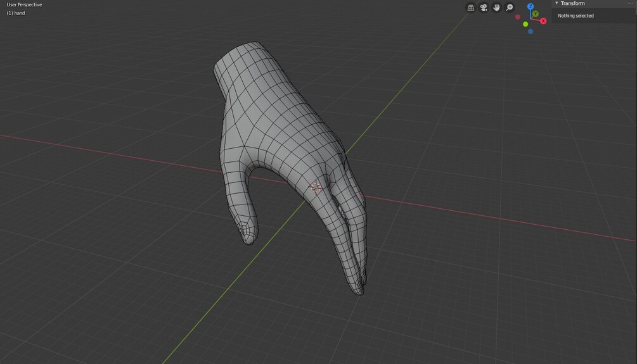Select the hand pan view icon
The width and height of the screenshot is (637, 364).
coord(496,8)
